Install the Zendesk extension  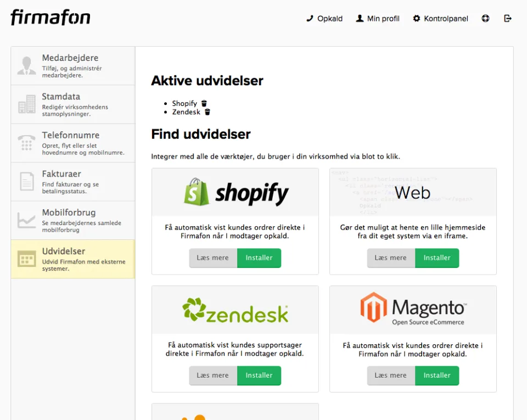point(259,376)
